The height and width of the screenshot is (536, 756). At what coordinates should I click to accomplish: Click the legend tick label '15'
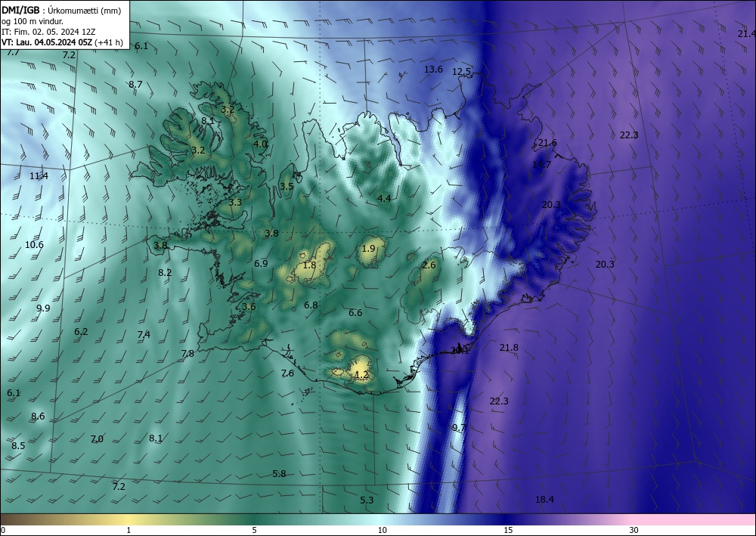point(508,530)
